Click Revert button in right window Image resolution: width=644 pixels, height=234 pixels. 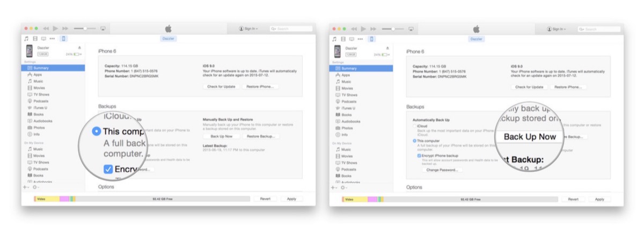point(573,199)
